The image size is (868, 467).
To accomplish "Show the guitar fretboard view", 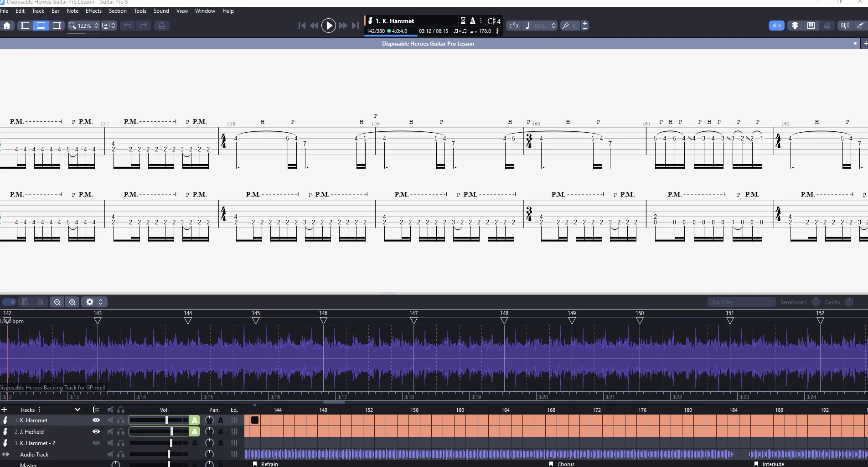I will click(x=795, y=26).
